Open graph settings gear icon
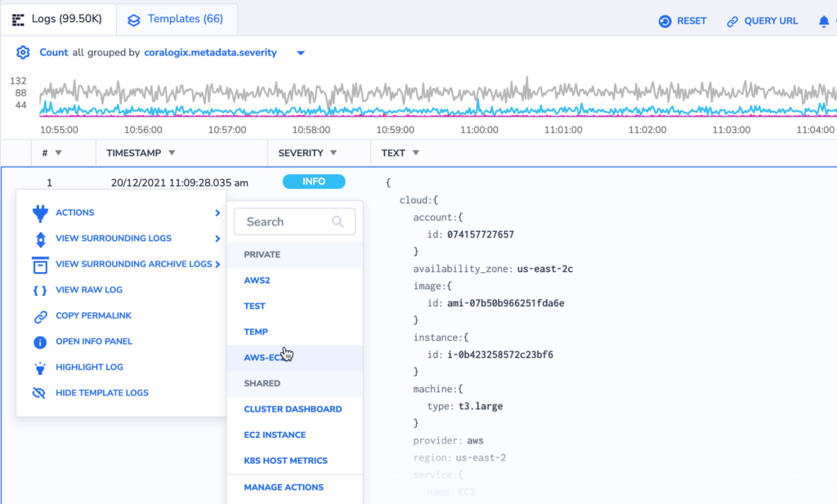 23,52
